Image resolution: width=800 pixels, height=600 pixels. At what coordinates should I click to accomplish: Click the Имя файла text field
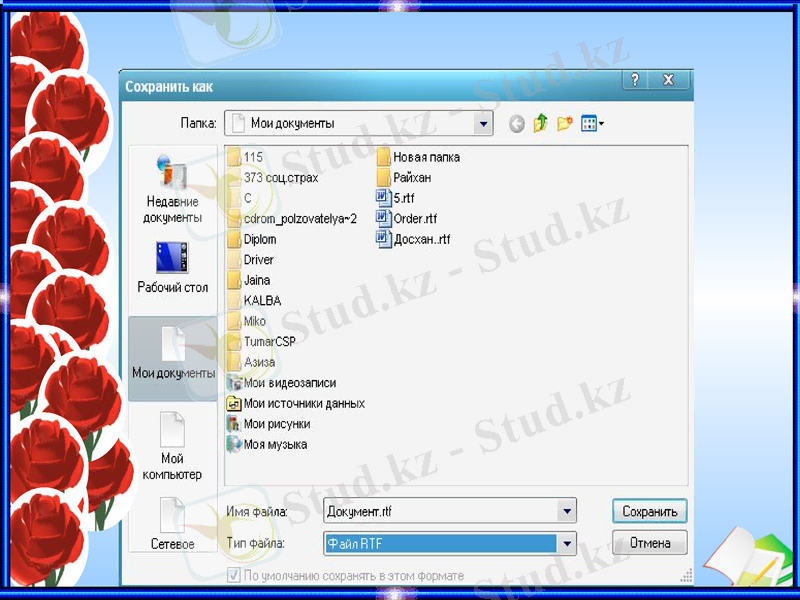click(440, 511)
